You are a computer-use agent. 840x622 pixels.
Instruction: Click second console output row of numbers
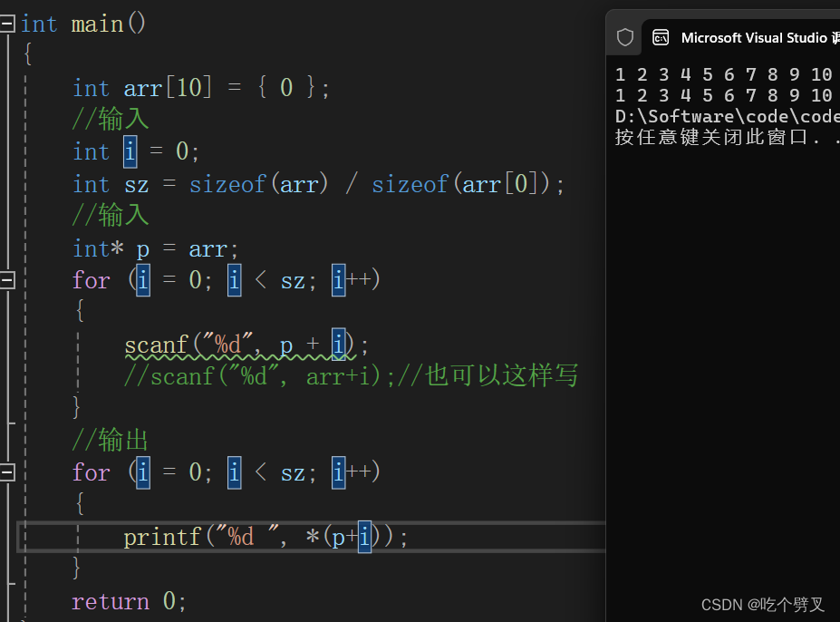click(x=724, y=95)
